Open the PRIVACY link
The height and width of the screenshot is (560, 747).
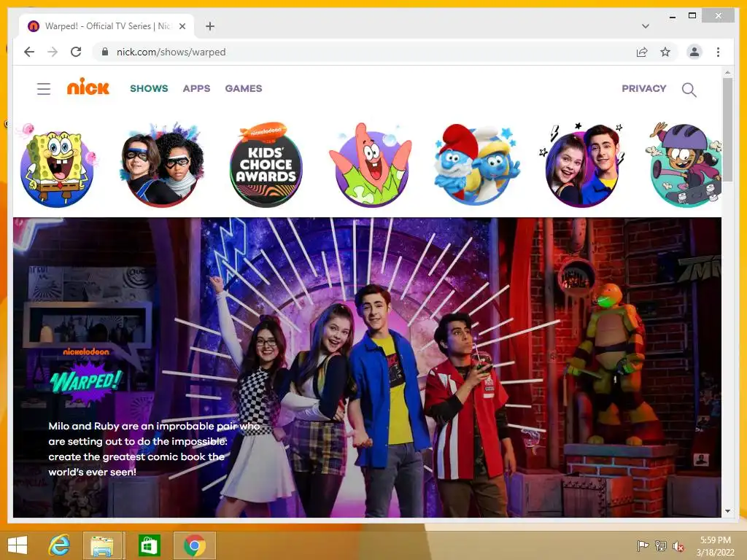643,88
